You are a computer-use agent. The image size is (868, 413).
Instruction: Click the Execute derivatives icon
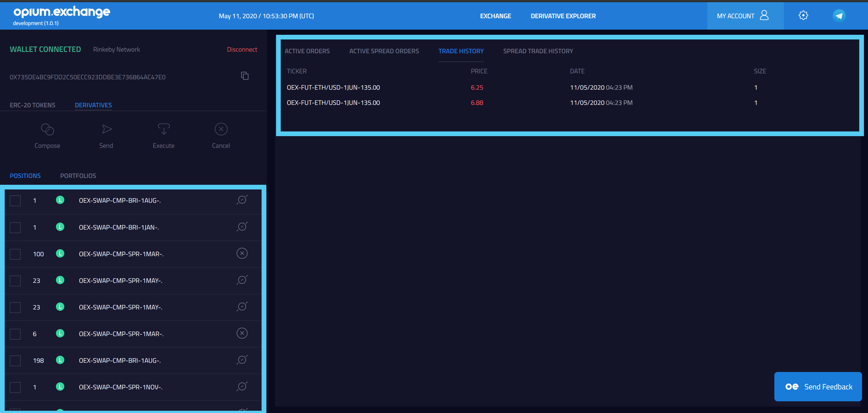coord(164,129)
